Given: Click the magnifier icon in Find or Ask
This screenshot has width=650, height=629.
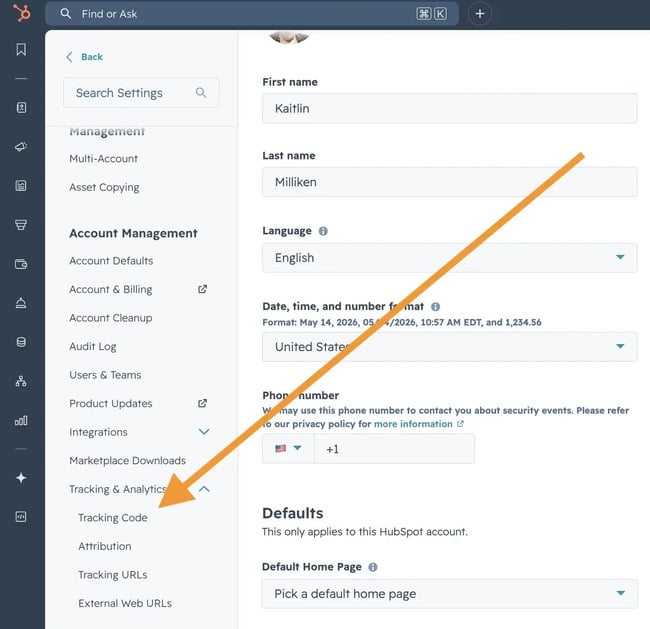Looking at the screenshot, I should (x=65, y=13).
